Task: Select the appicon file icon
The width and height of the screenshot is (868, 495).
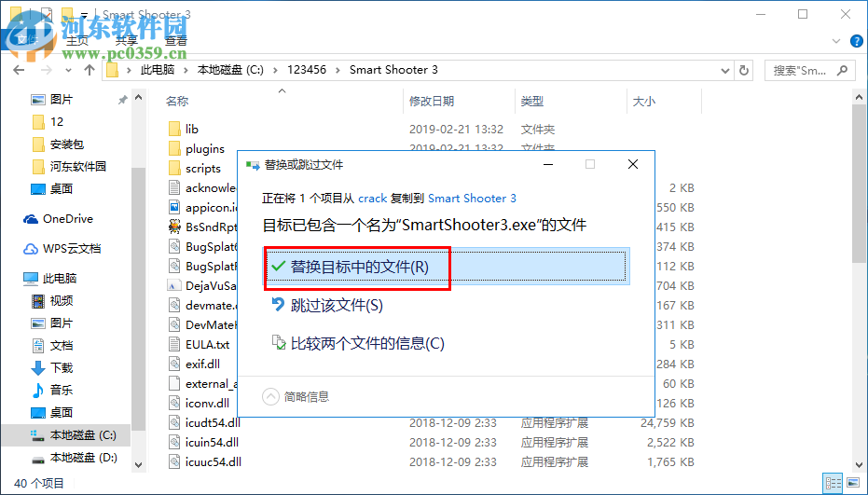Action: pos(174,208)
